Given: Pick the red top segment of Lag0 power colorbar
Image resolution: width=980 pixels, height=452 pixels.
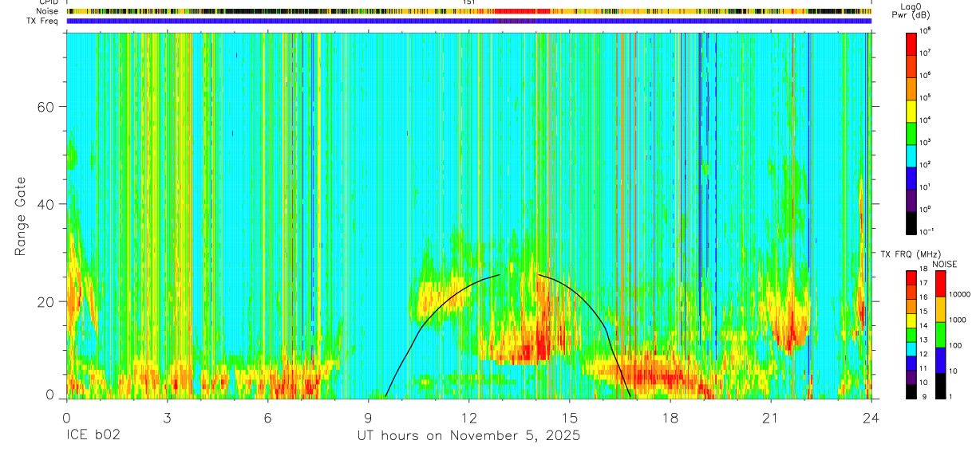Looking at the screenshot, I should (x=911, y=43).
